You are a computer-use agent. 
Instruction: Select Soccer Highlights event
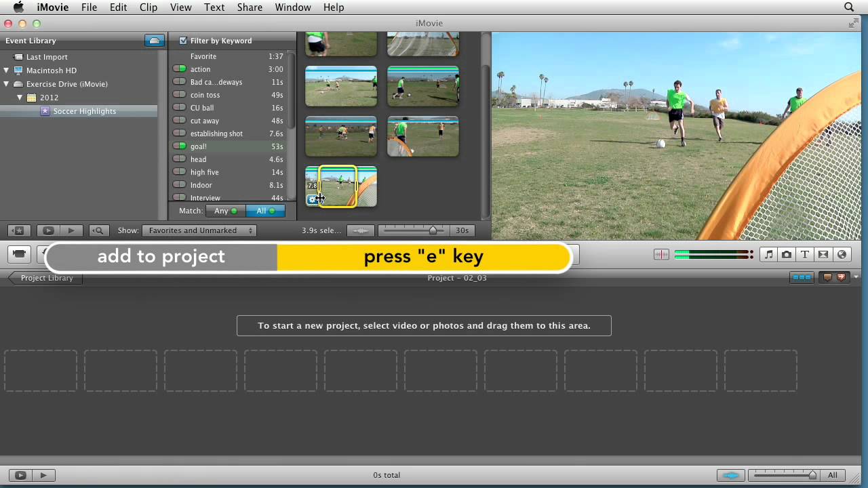84,111
